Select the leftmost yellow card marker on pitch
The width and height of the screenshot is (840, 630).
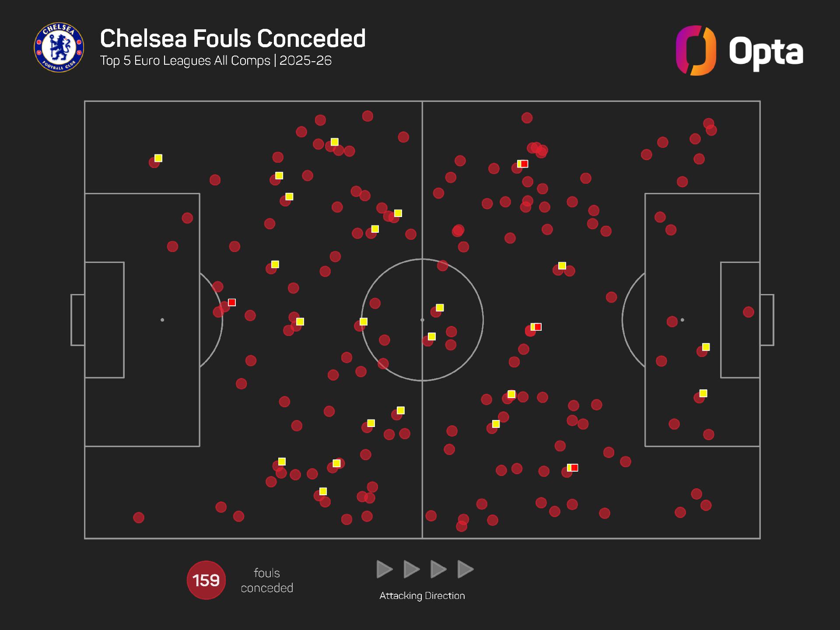coord(158,158)
